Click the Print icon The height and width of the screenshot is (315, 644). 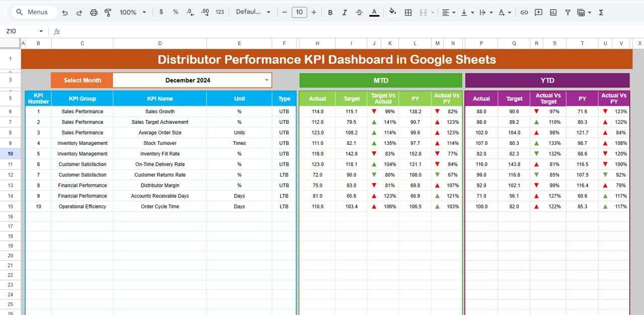(x=94, y=12)
